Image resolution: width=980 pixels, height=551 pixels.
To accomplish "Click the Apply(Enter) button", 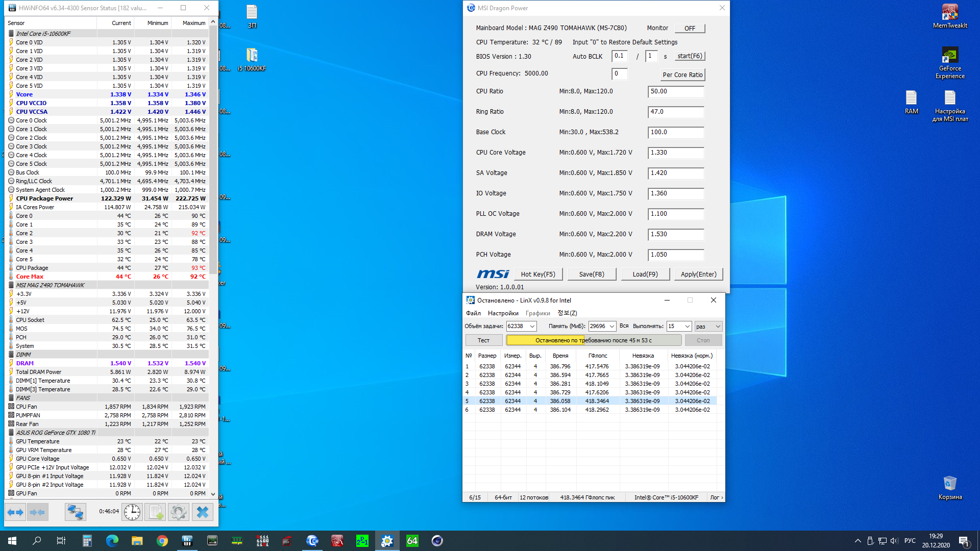I will coord(698,274).
